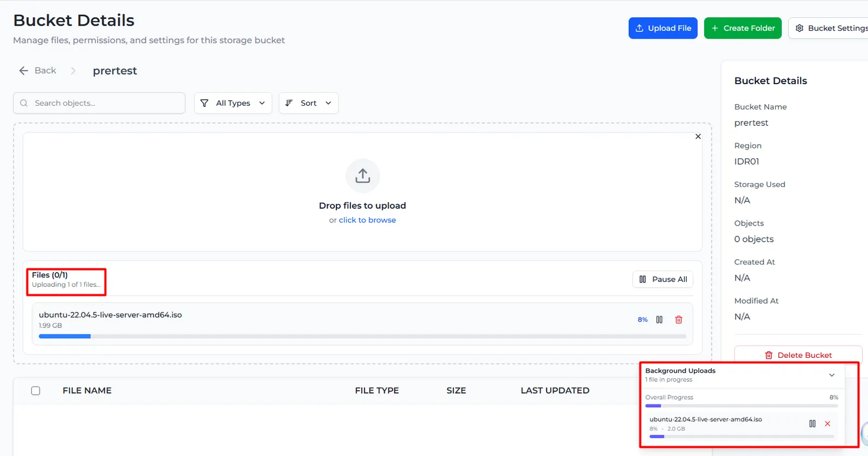Image resolution: width=868 pixels, height=456 pixels.
Task: Click the upload arrow icon in drop zone
Action: pos(363,176)
